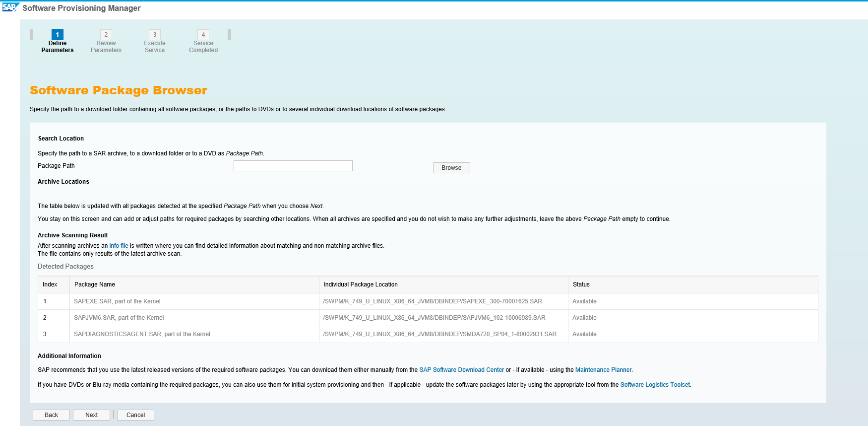
Task: Open SAP Software Download Center link
Action: click(x=461, y=370)
